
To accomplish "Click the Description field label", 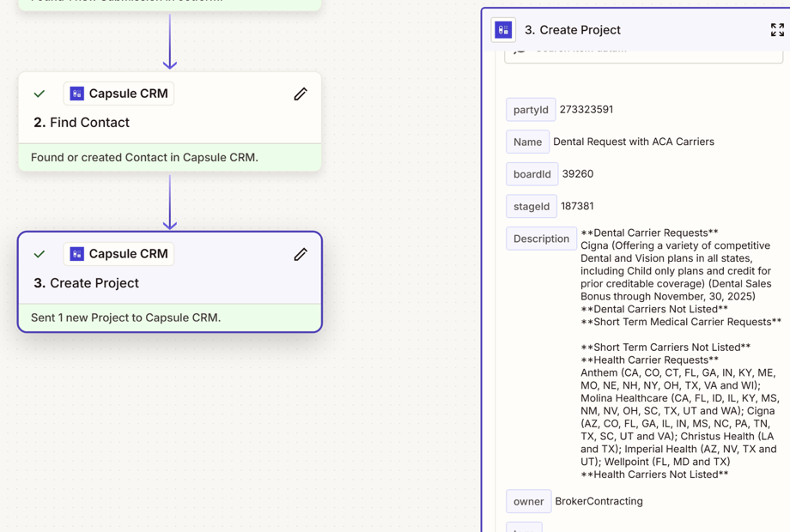I will (541, 239).
